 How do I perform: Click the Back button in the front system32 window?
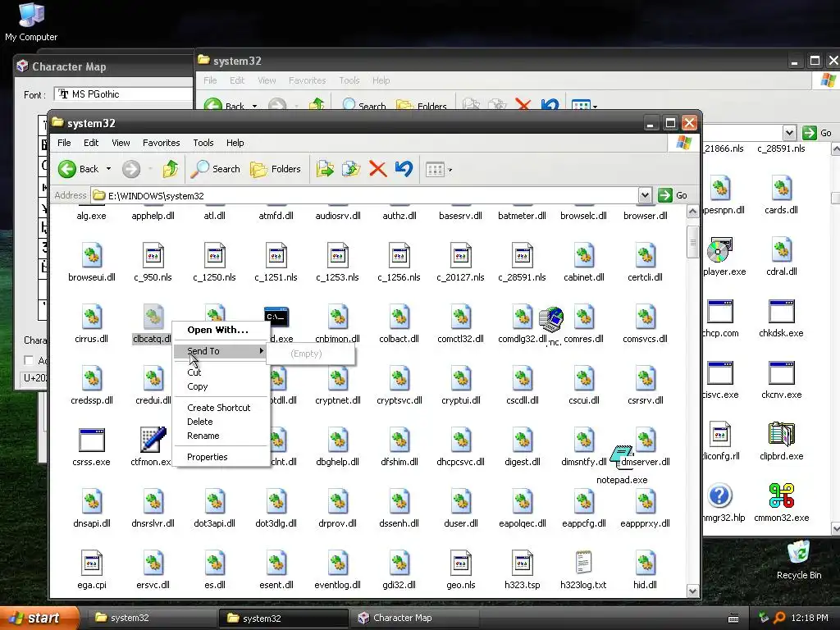tap(78, 169)
